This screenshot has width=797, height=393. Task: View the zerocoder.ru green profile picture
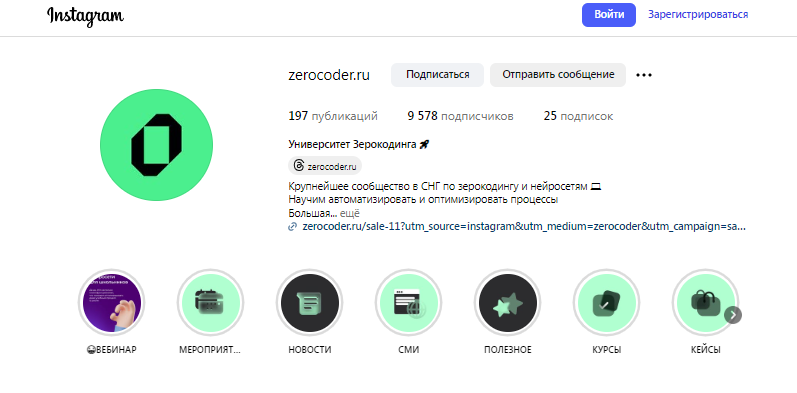(156, 145)
